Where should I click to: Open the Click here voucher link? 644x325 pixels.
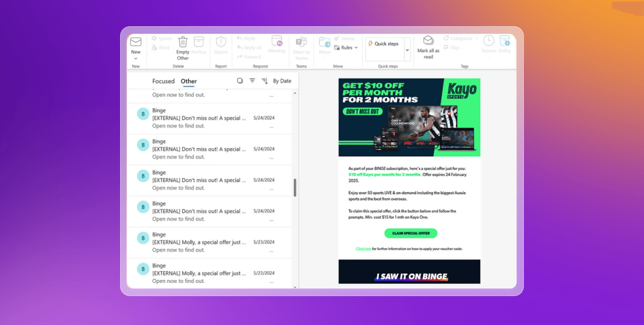pyautogui.click(x=363, y=249)
